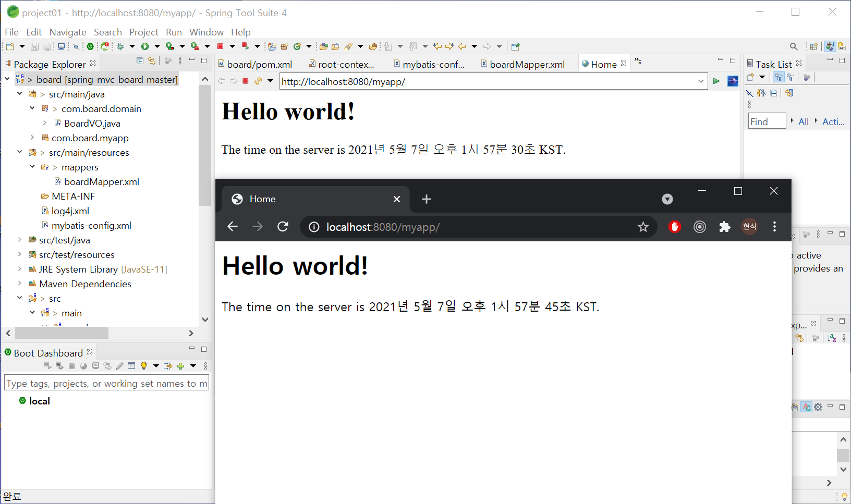Bookmark page with Chrome star icon

pyautogui.click(x=643, y=227)
